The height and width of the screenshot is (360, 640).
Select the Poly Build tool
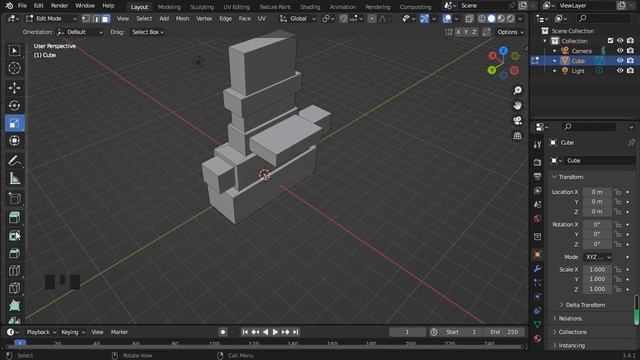pyautogui.click(x=14, y=306)
